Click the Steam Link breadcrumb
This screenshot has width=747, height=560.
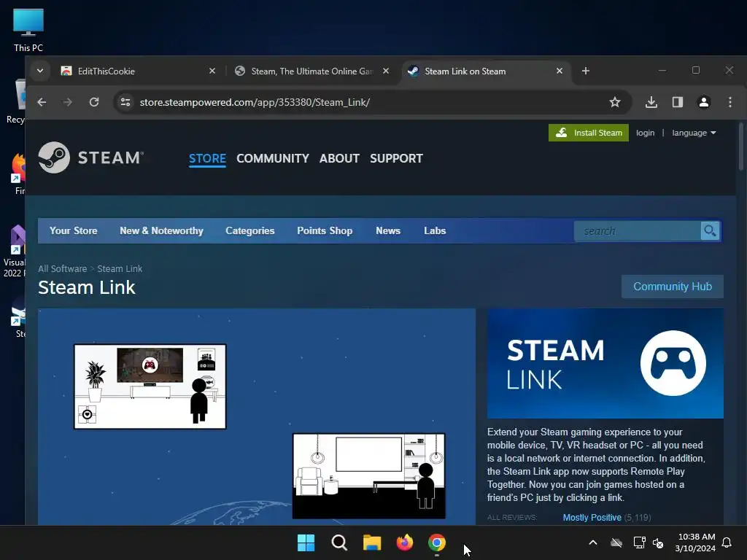coord(120,268)
